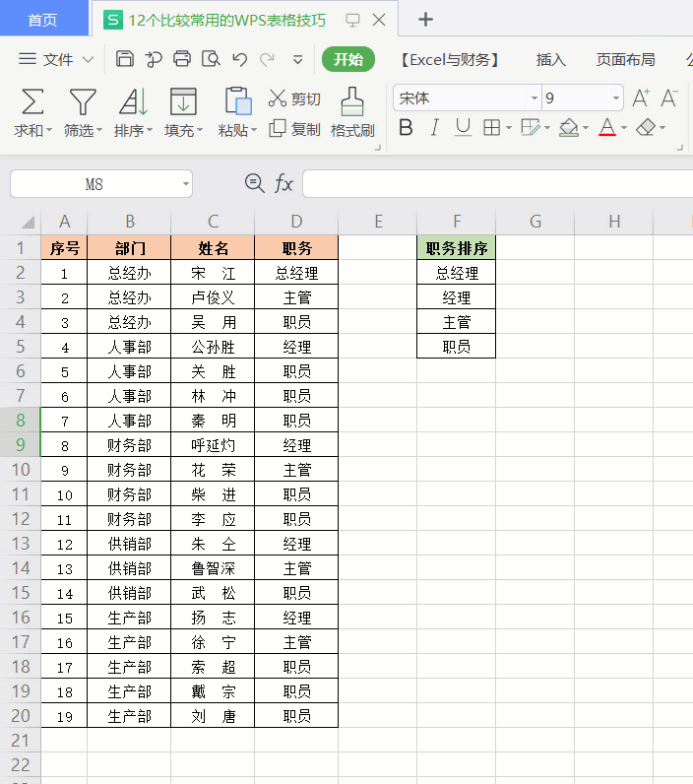Click the Filter funnel icon

pyautogui.click(x=82, y=101)
